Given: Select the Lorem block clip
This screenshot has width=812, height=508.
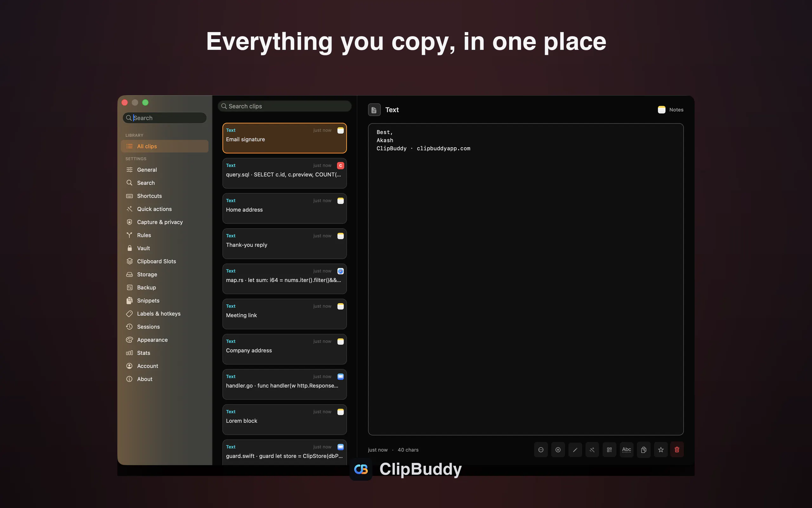Looking at the screenshot, I should tap(285, 420).
